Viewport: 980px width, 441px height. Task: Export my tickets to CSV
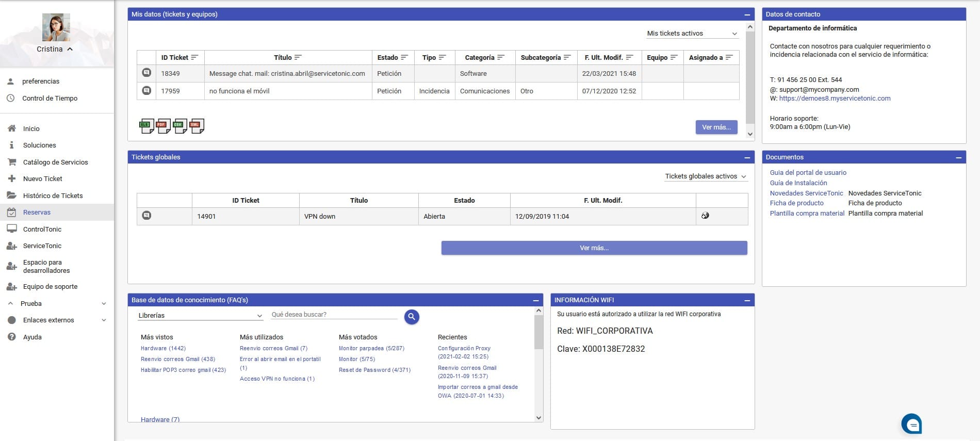(x=180, y=126)
